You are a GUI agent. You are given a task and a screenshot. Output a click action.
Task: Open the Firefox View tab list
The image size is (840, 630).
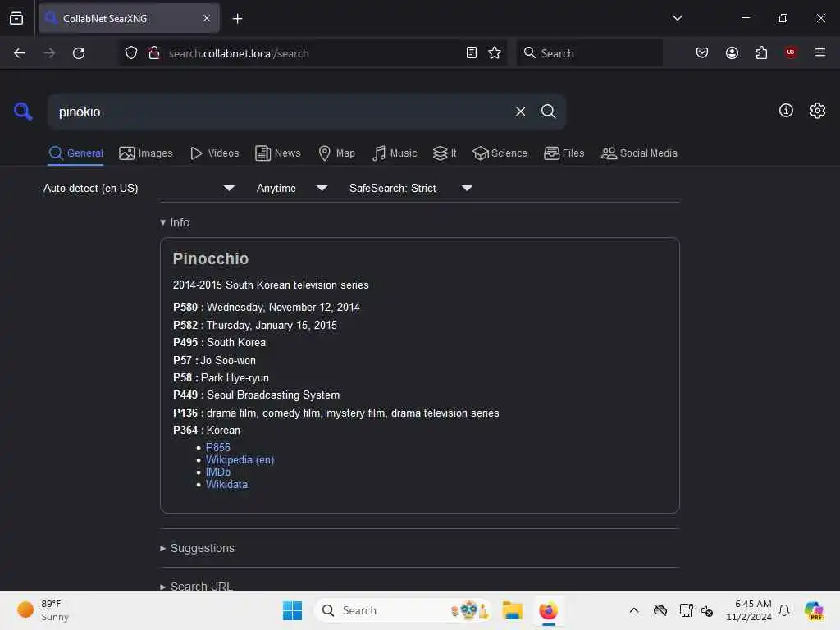click(16, 19)
